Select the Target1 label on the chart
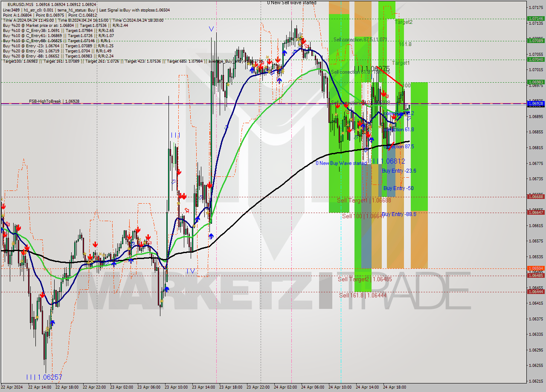 point(401,63)
